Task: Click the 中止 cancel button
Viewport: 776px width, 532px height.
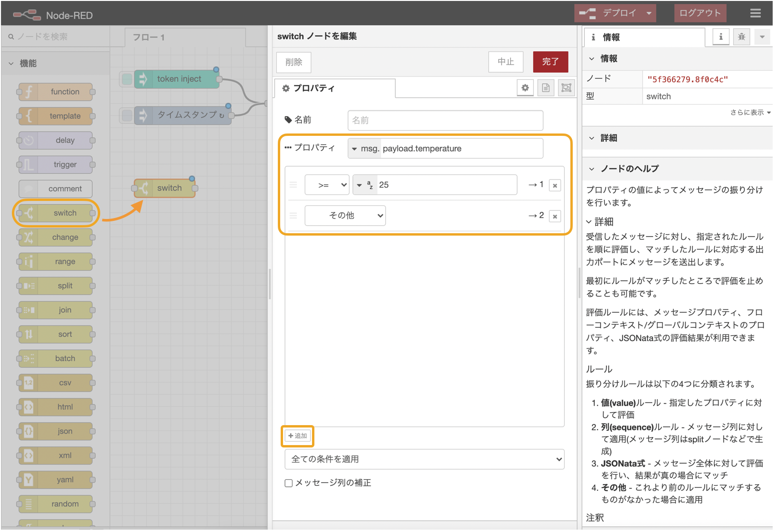Action: [x=506, y=62]
